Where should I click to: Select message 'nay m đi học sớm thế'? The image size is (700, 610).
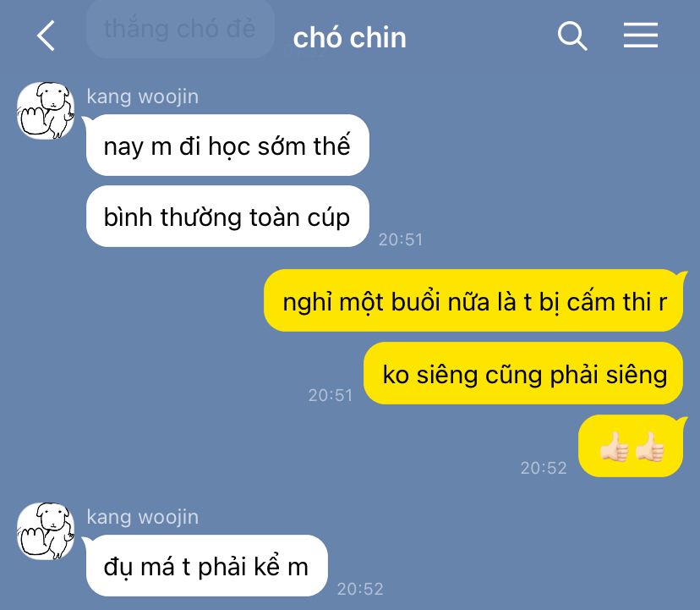pos(227,146)
